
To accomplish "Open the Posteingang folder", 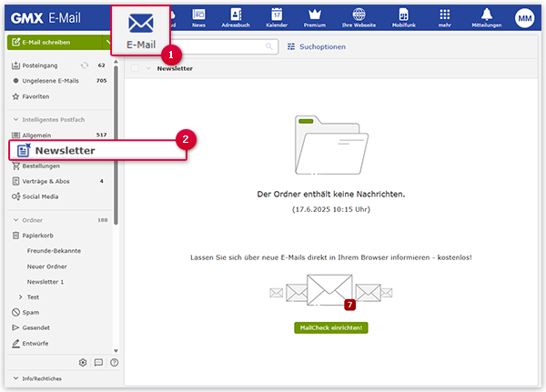I will pos(59,65).
